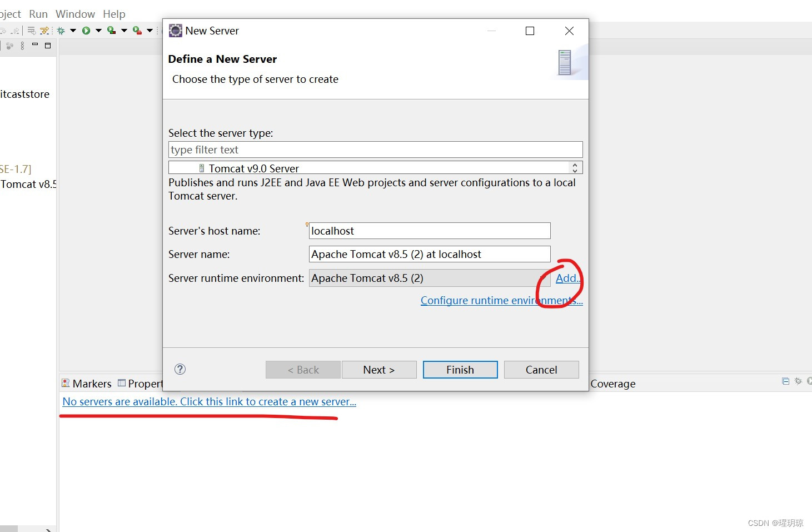Click the Server's host name field
Screen dimensions: 812x532
click(x=430, y=231)
